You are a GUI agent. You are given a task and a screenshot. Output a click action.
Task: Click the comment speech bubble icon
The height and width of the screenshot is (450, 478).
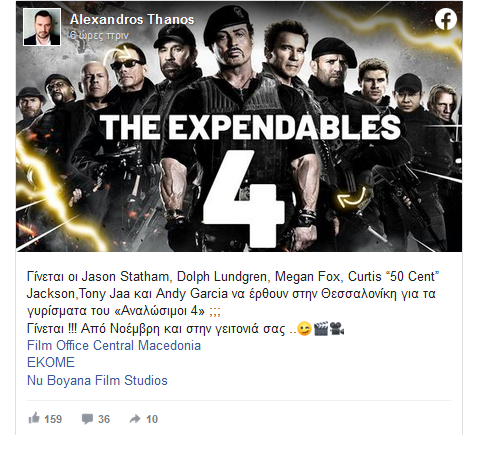pos(87,419)
